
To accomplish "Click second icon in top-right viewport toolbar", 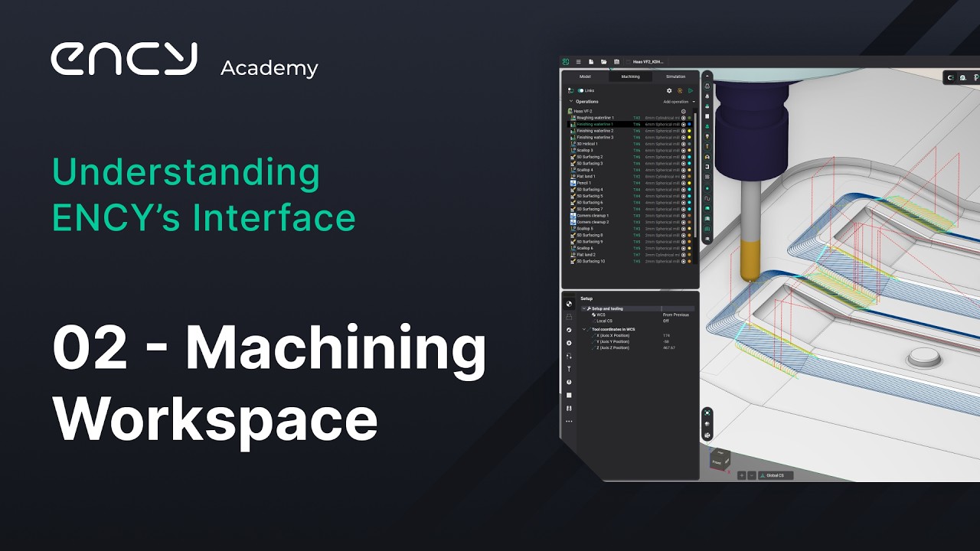I will pos(963,77).
